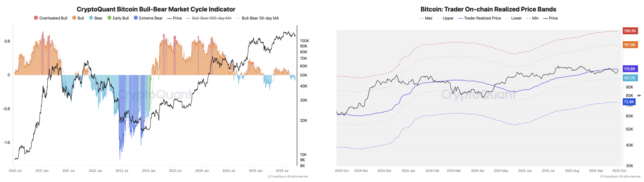Toggle Trader Realized Price legend entry
This screenshot has width=644, height=182.
point(479,18)
